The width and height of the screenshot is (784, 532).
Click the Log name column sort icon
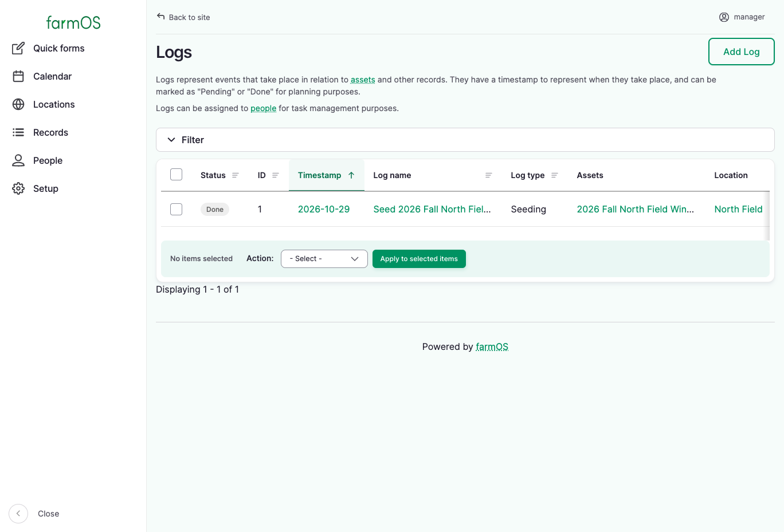(x=488, y=175)
